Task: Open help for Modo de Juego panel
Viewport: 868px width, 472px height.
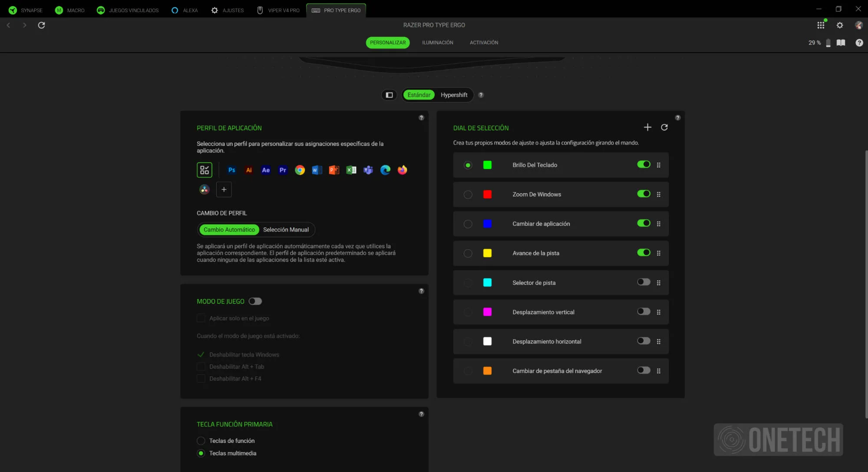Action: [x=421, y=291]
